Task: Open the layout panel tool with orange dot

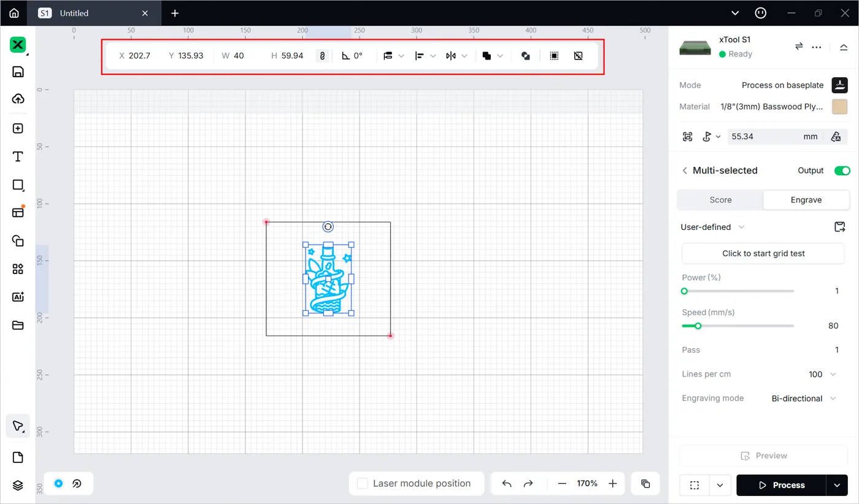Action: pyautogui.click(x=18, y=212)
